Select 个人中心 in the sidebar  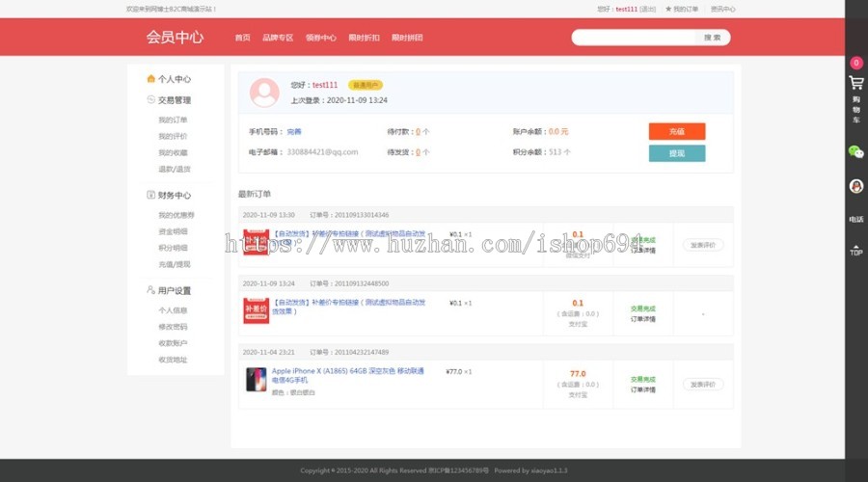175,79
